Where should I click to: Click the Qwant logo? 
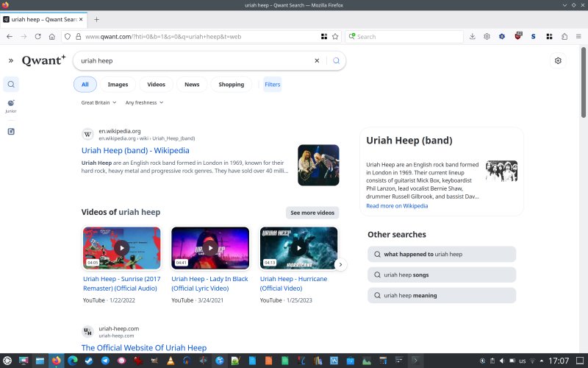click(x=43, y=60)
